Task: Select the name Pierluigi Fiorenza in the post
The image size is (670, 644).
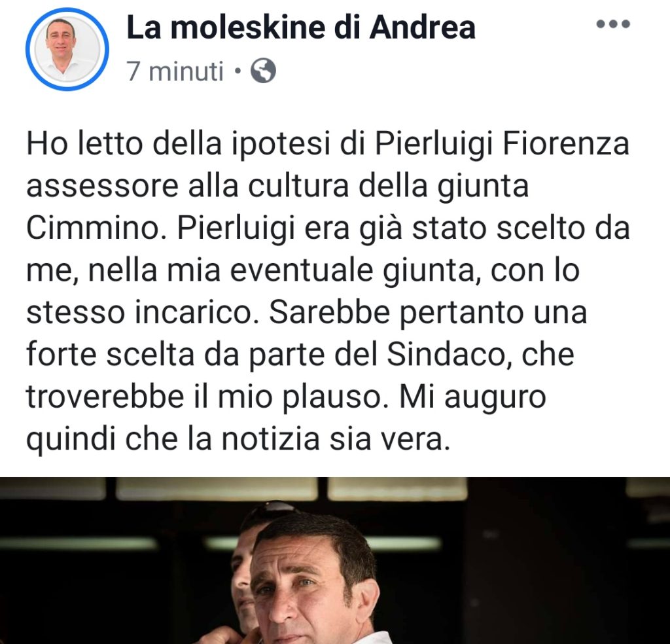Action: (x=502, y=145)
